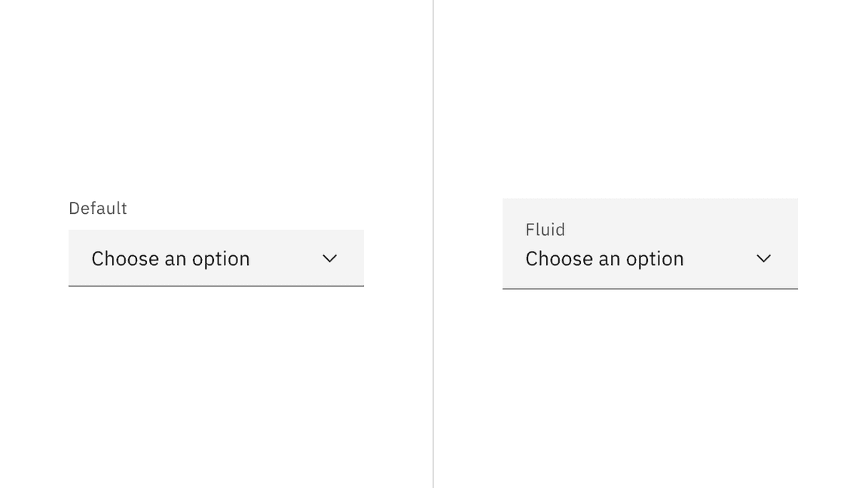The width and height of the screenshot is (868, 488).
Task: Expand the right 'Choose an option' select
Action: click(650, 258)
